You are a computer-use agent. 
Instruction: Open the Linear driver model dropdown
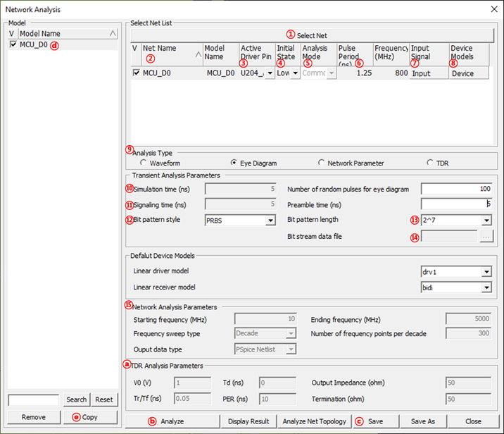click(x=486, y=271)
